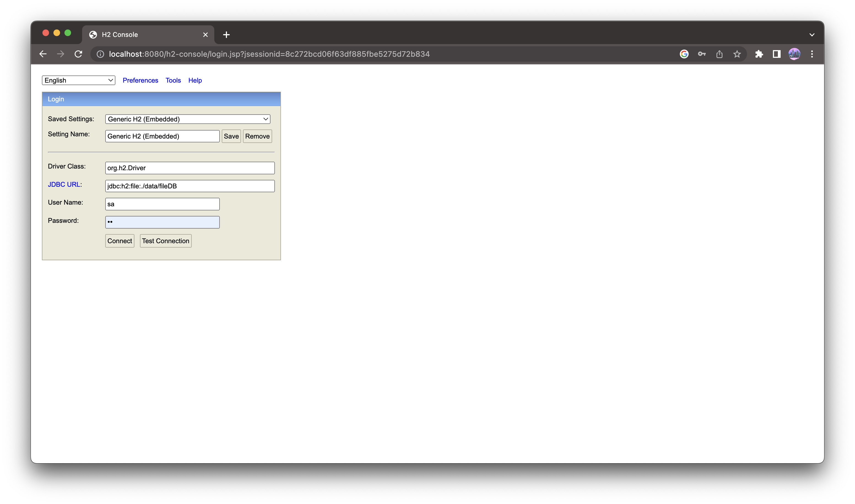Open the Preferences menu
Screen dimensions: 855x504
[x=140, y=80]
